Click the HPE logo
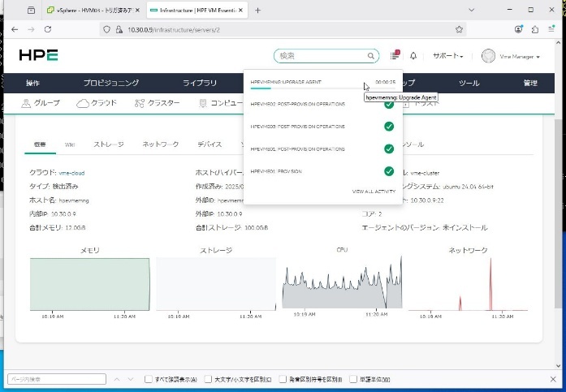Image resolution: width=566 pixels, height=392 pixels. tap(39, 56)
